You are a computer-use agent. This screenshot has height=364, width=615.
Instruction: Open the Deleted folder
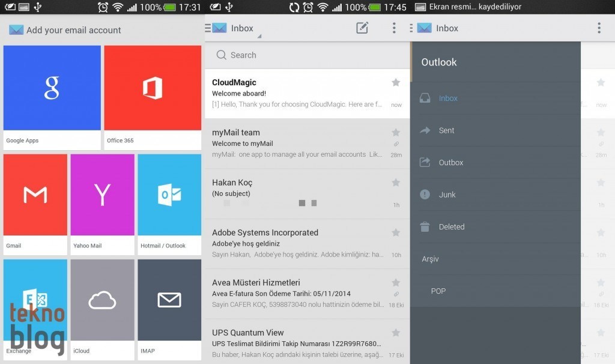click(451, 227)
